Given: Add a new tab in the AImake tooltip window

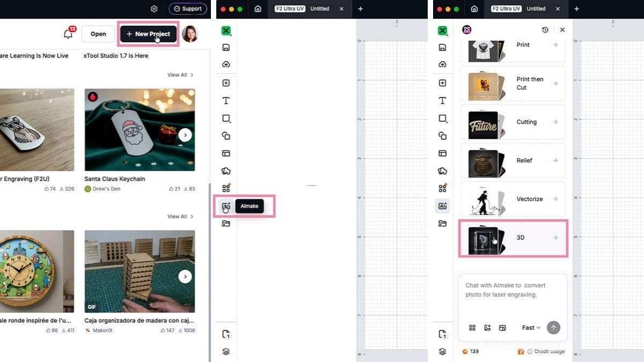Looking at the screenshot, I should (360, 9).
